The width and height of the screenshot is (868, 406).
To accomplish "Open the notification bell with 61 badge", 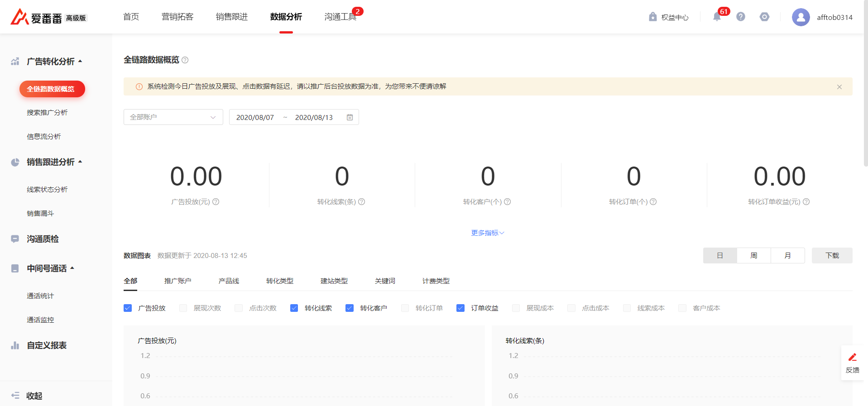I will [x=717, y=17].
